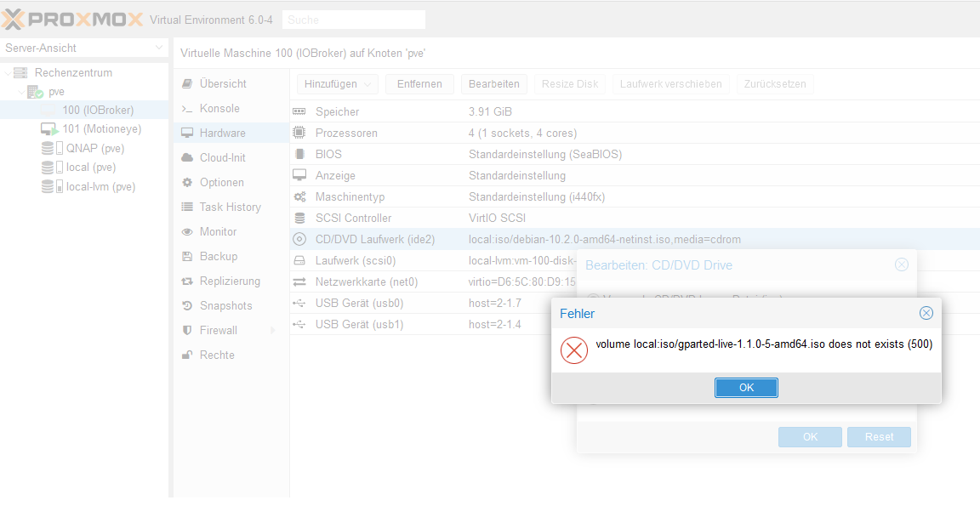Open the Firewall tab

coord(231,331)
